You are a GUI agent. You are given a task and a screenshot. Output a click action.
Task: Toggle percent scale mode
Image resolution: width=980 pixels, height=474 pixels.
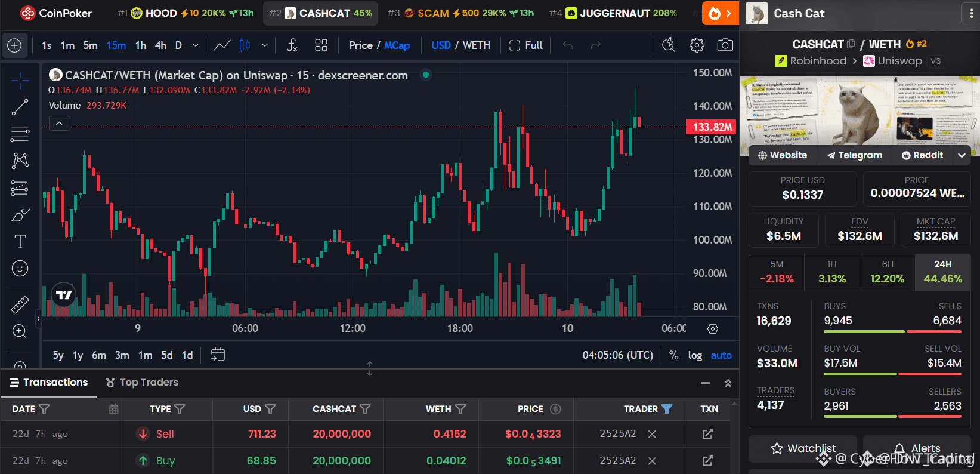(x=674, y=355)
